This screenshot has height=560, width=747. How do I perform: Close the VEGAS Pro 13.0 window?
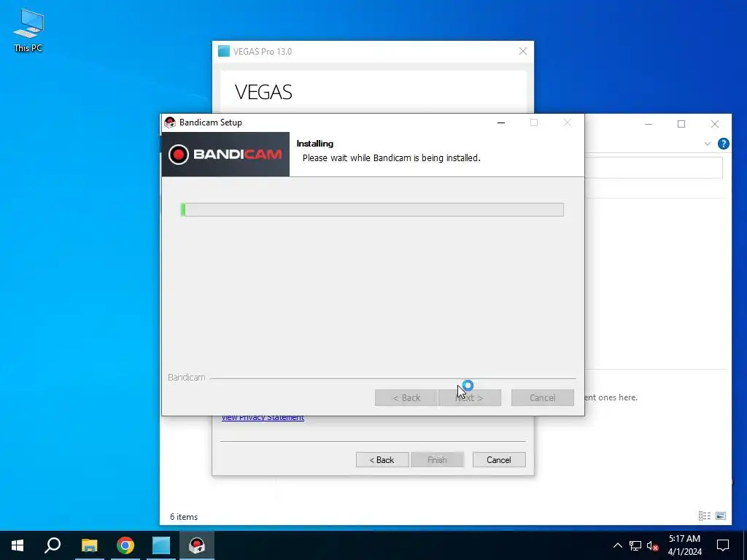pos(522,52)
